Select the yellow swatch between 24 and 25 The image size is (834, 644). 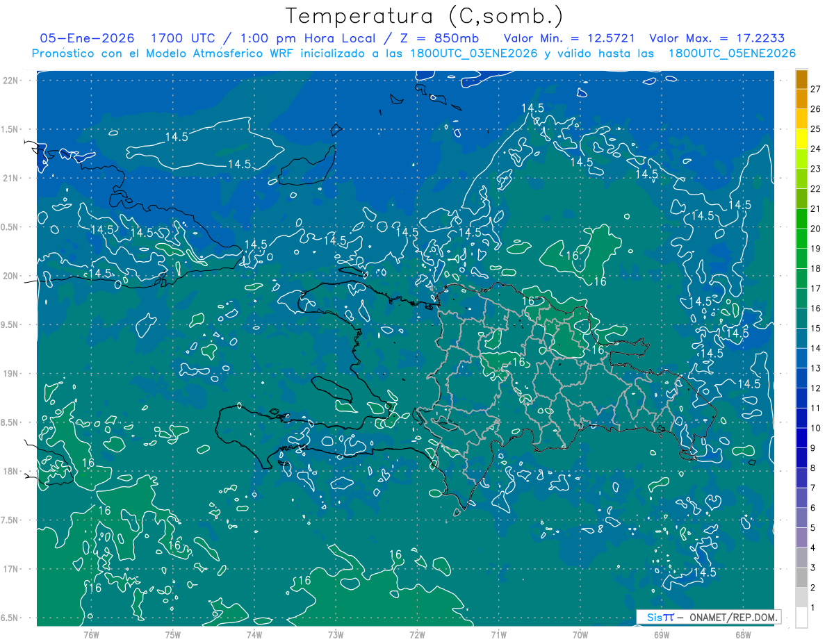(x=801, y=138)
